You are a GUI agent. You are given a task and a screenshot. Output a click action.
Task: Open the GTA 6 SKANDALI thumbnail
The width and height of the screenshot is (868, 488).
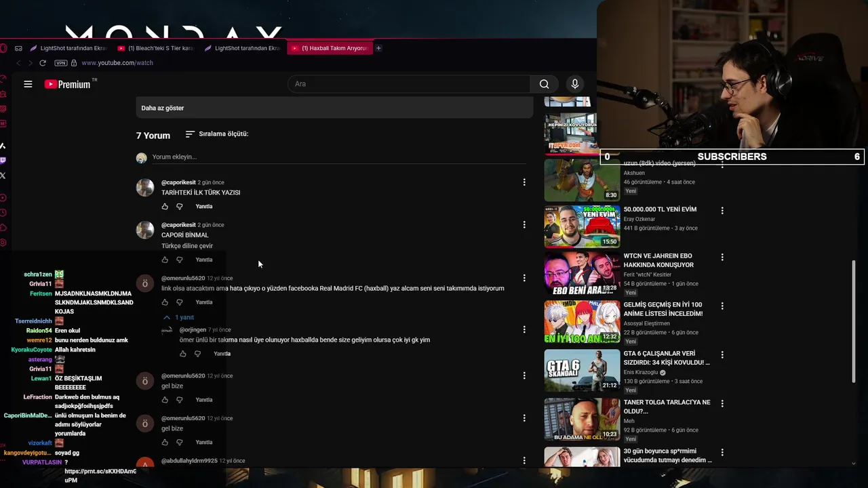582,370
